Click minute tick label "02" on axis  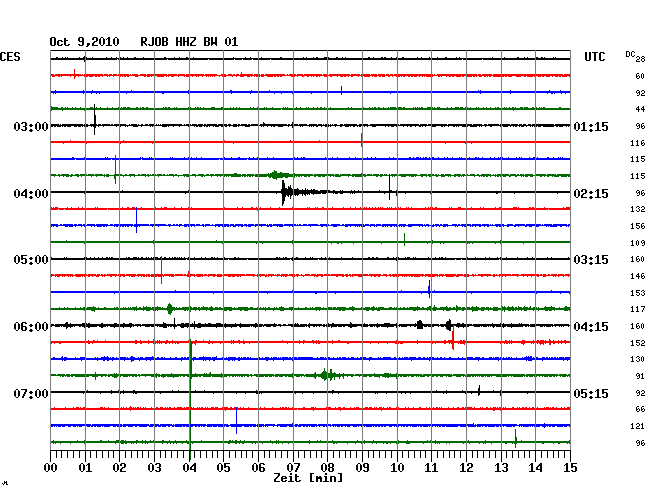119,468
